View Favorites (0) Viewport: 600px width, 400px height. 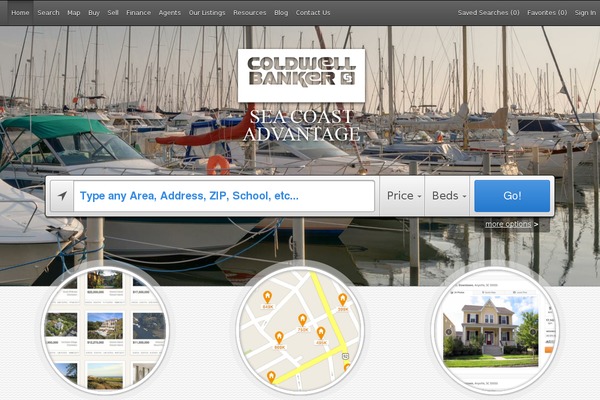(x=547, y=13)
